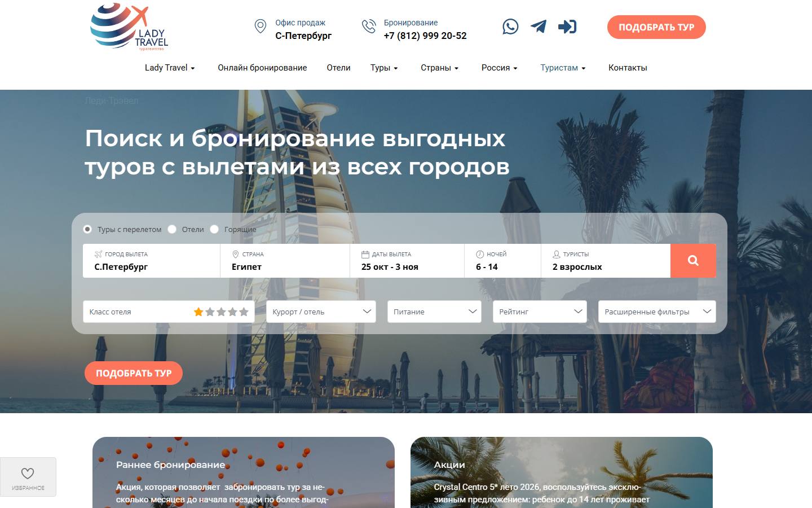Open the Контакты page

click(x=628, y=68)
